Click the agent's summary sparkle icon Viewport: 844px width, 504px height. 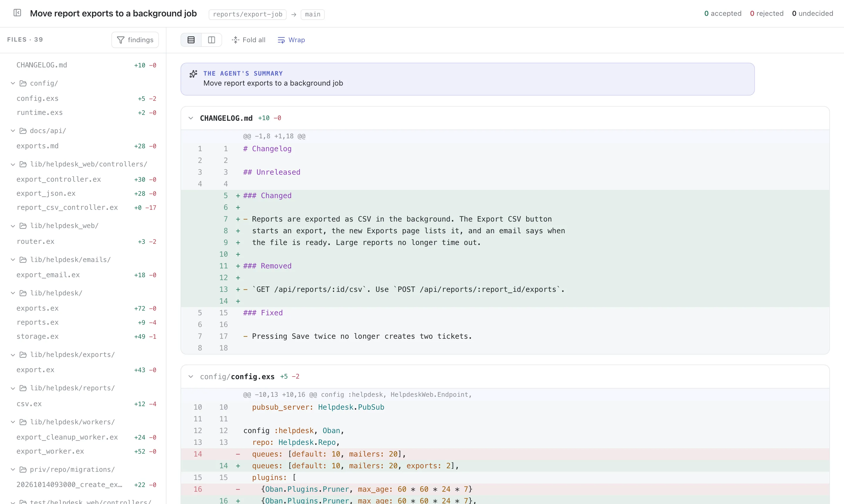tap(193, 74)
